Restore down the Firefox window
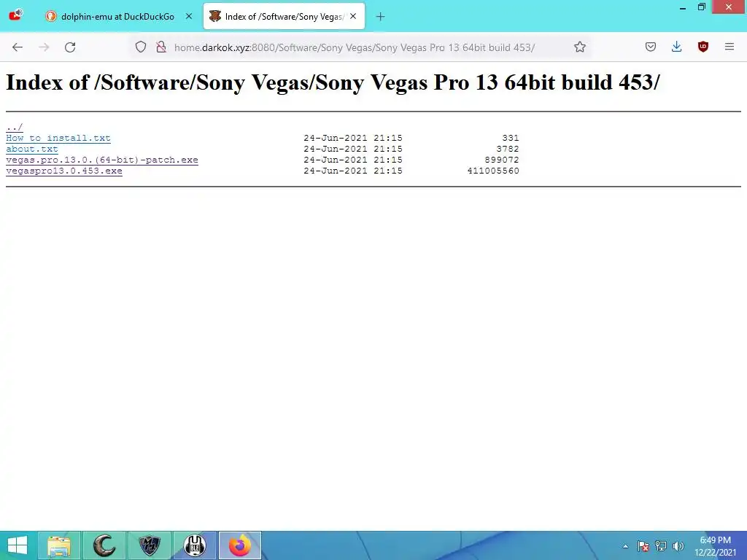The width and height of the screenshot is (747, 560). [x=701, y=7]
